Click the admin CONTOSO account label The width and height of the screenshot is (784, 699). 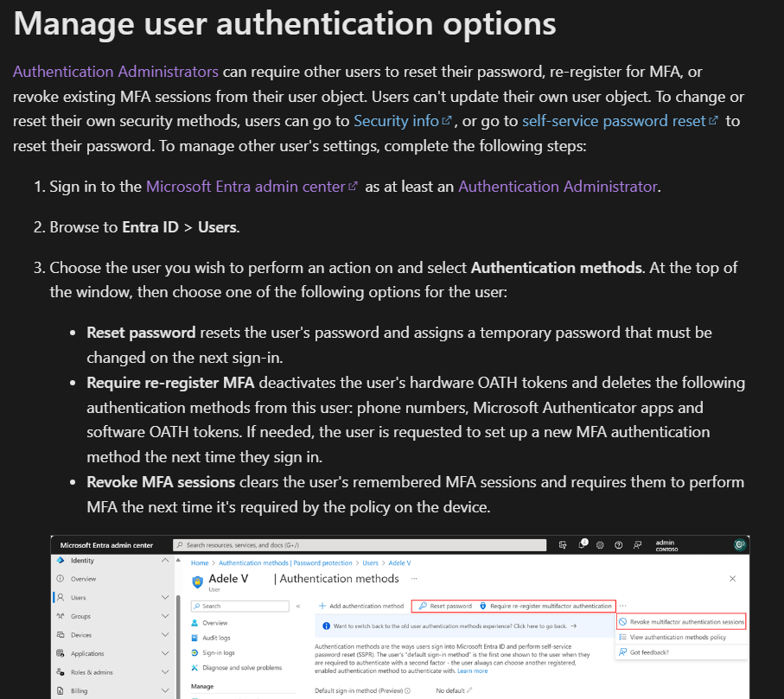pos(666,545)
